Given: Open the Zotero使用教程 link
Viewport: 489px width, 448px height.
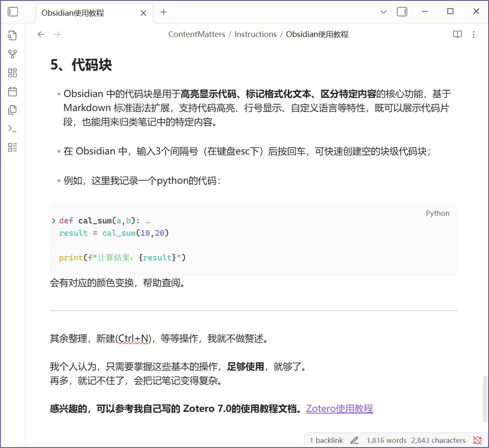Looking at the screenshot, I should (339, 408).
